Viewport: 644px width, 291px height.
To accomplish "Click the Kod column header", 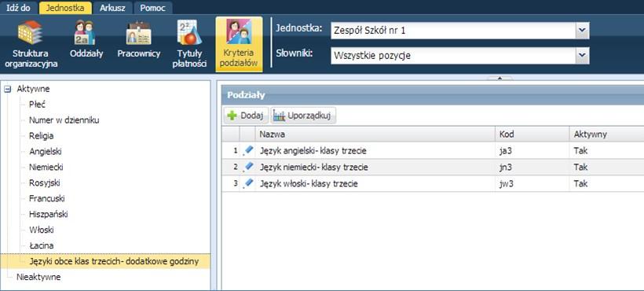I will coord(532,134).
